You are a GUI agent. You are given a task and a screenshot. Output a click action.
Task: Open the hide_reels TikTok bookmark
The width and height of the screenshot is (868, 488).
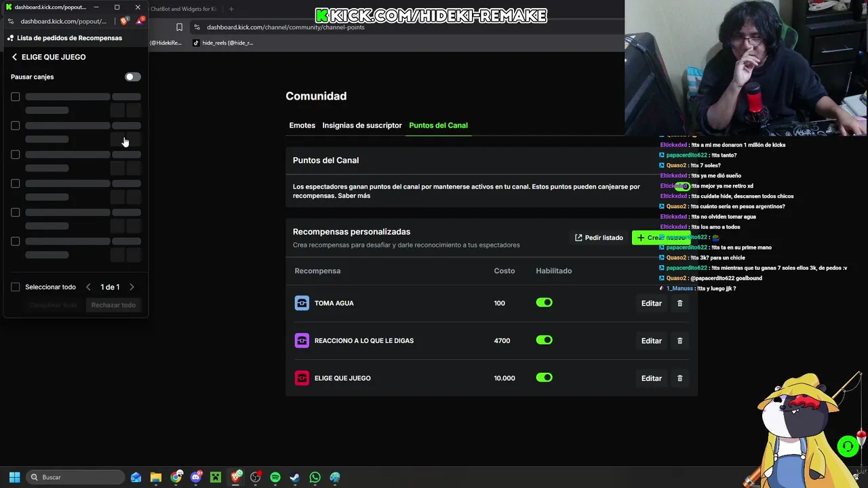[x=223, y=43]
